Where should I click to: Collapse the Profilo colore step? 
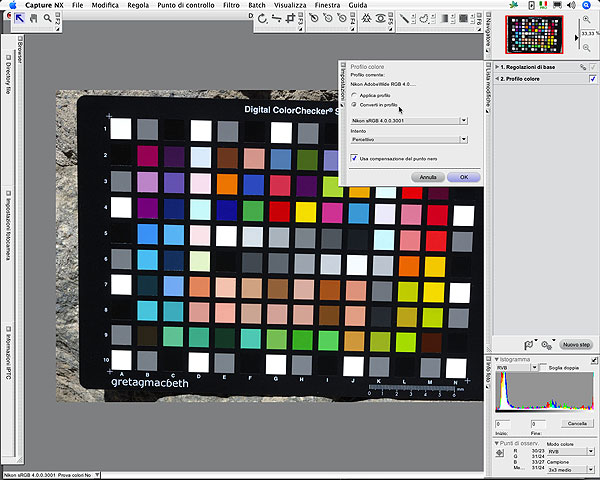point(497,79)
